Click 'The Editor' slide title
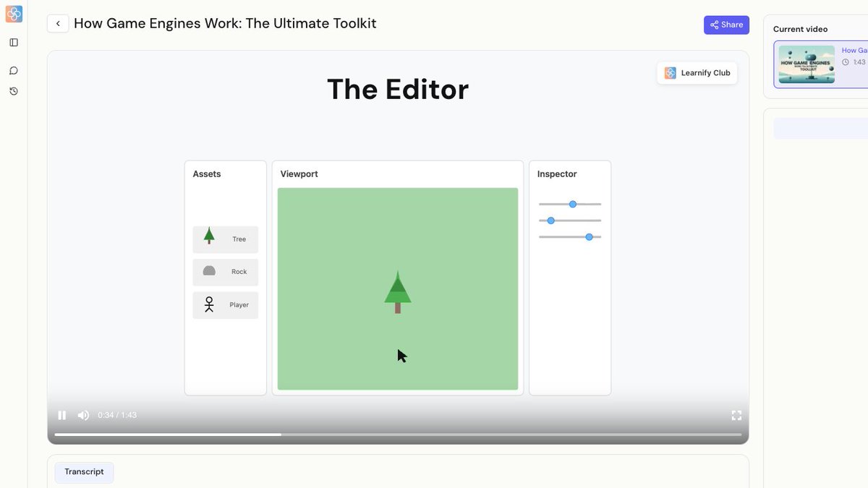The height and width of the screenshot is (488, 868). tap(398, 90)
